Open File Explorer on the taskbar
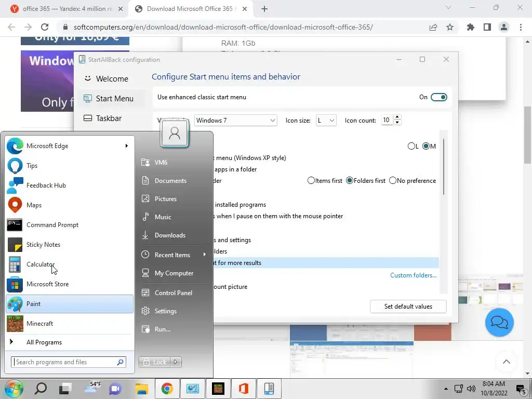Image resolution: width=532 pixels, height=399 pixels. pyautogui.click(x=142, y=389)
